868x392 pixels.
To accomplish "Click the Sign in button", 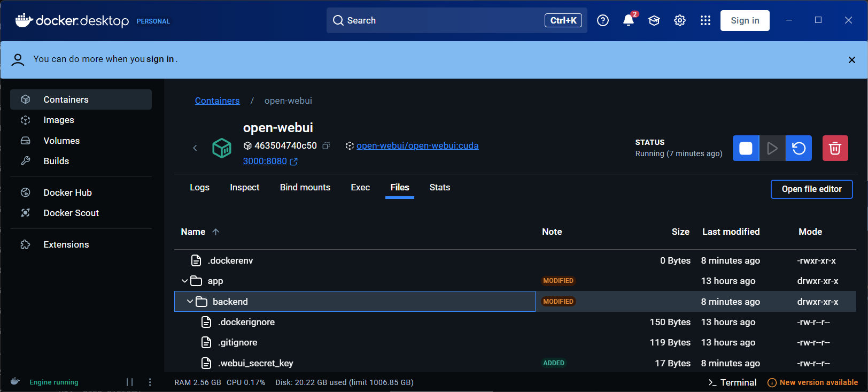I will (745, 20).
